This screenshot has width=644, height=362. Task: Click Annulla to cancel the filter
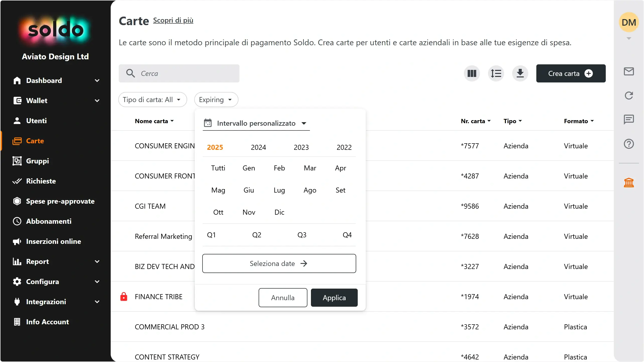pos(283,298)
